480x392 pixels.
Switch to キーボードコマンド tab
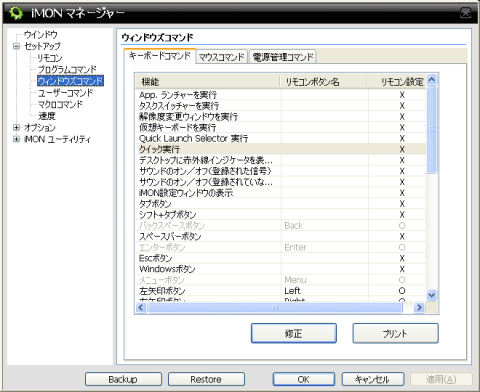tap(159, 56)
